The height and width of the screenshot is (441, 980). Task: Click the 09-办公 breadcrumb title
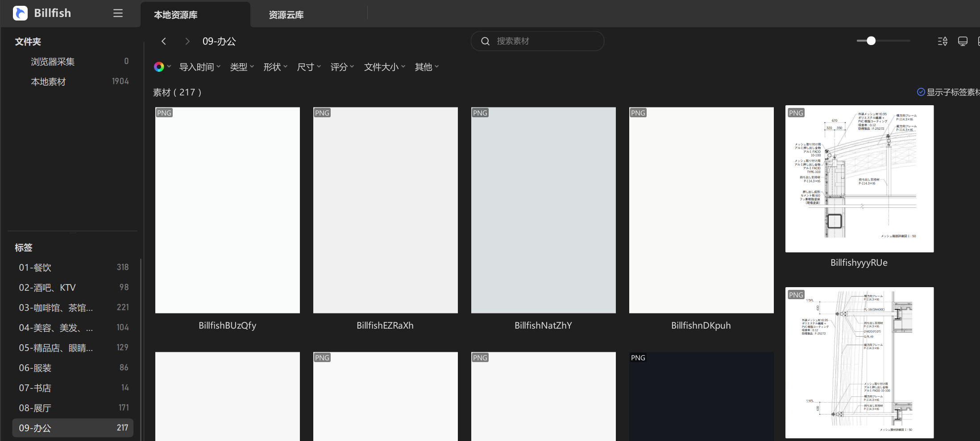(219, 41)
